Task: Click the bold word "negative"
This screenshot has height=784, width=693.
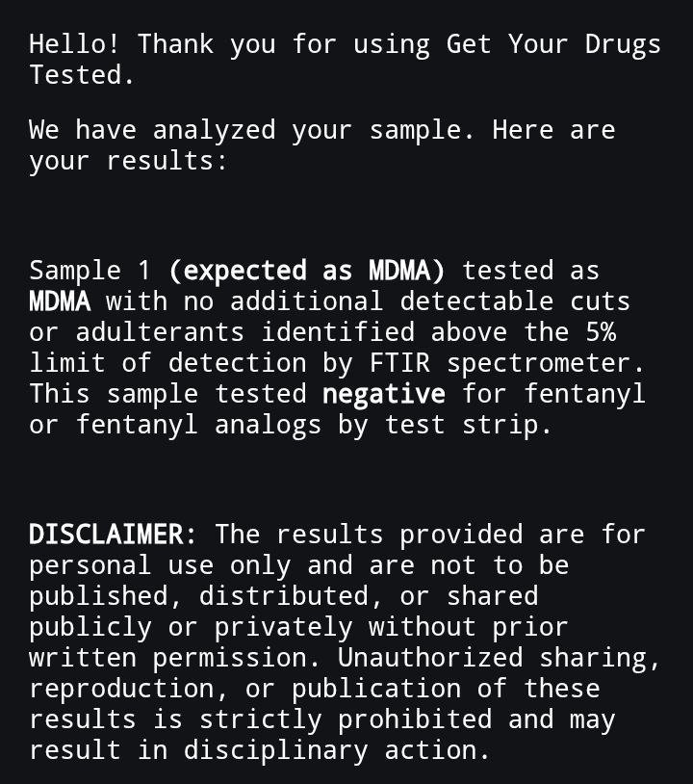Action: click(x=383, y=394)
